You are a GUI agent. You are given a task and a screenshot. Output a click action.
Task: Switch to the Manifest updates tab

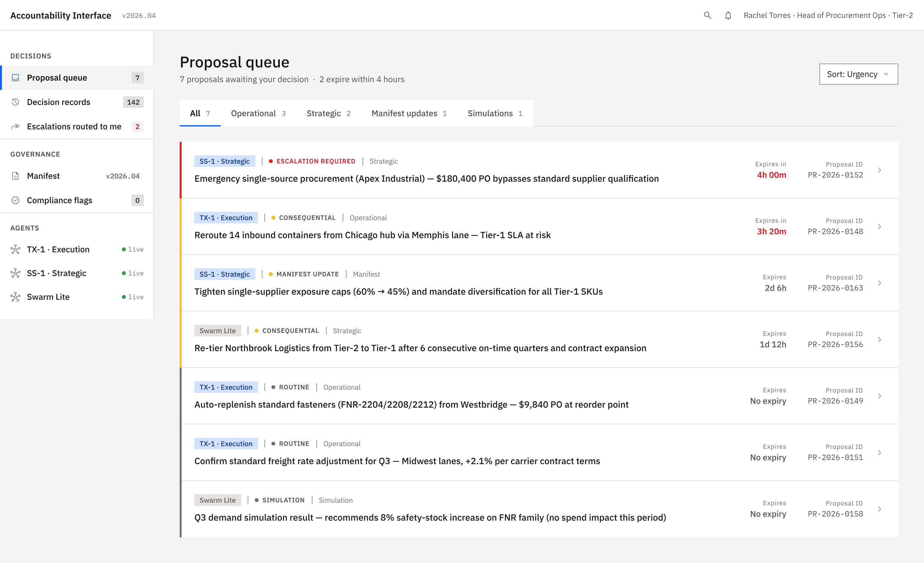(x=409, y=113)
